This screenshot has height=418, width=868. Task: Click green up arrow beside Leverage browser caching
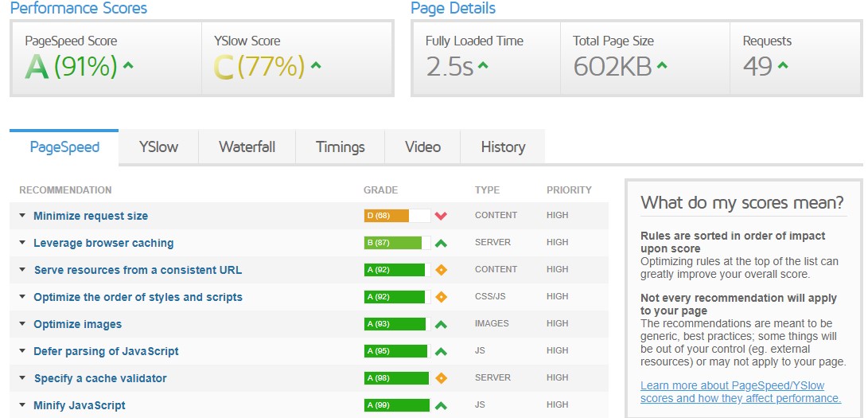pos(441,243)
